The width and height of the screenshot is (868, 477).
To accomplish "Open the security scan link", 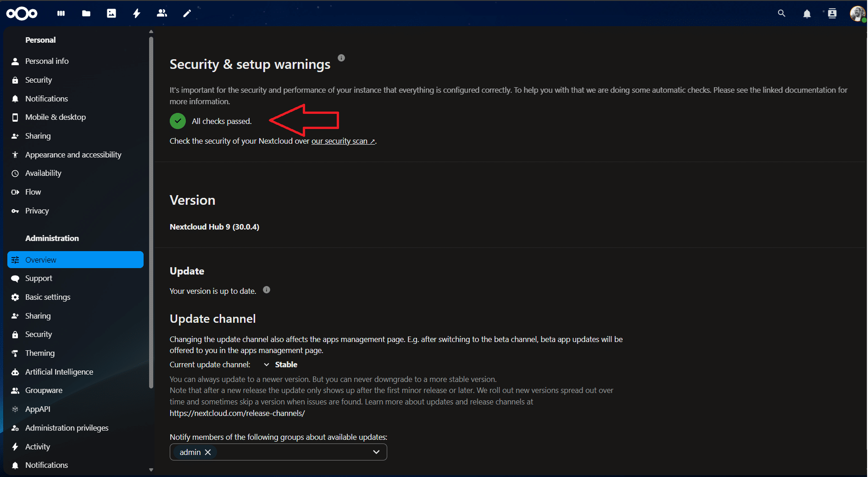I will pyautogui.click(x=342, y=141).
